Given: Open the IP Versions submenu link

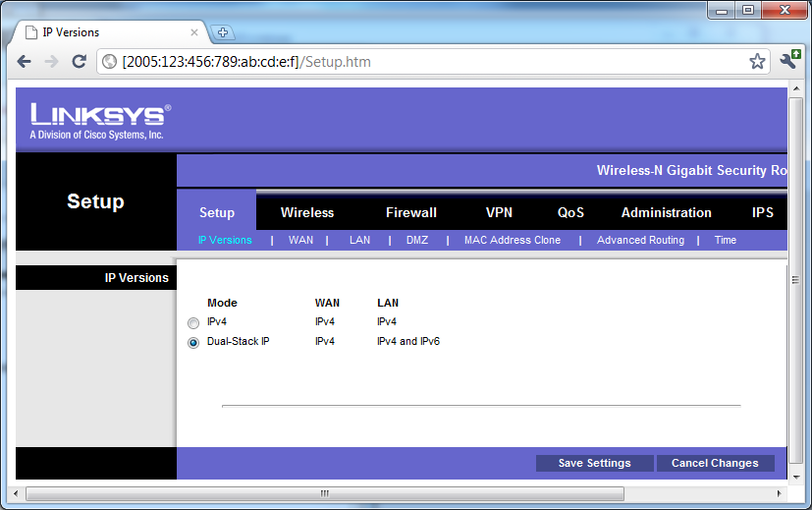Looking at the screenshot, I should pos(225,240).
